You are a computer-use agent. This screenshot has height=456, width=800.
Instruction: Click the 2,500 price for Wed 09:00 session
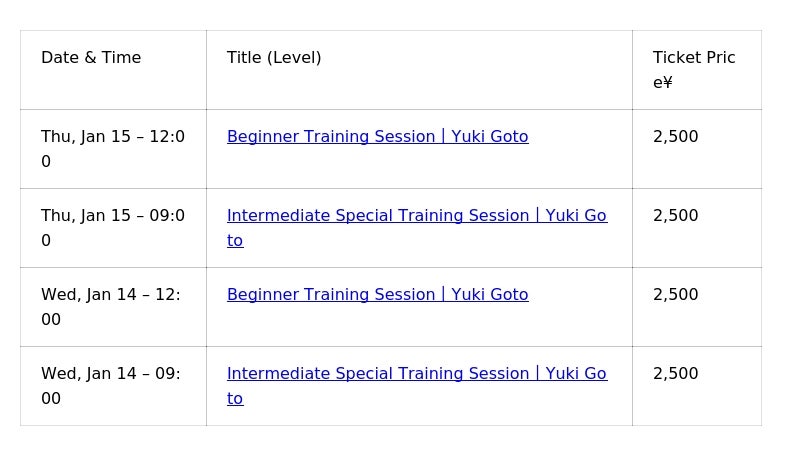[676, 374]
